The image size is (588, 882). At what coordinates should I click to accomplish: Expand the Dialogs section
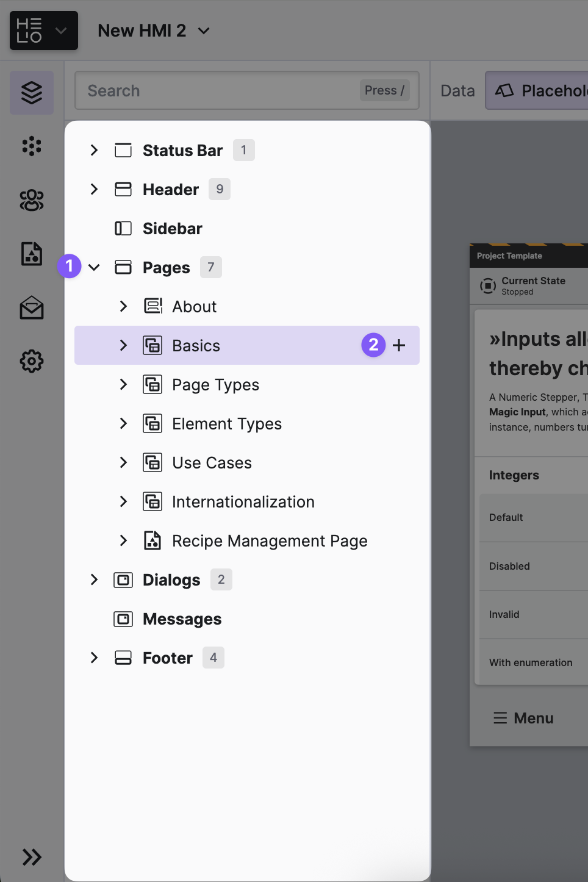pos(94,579)
